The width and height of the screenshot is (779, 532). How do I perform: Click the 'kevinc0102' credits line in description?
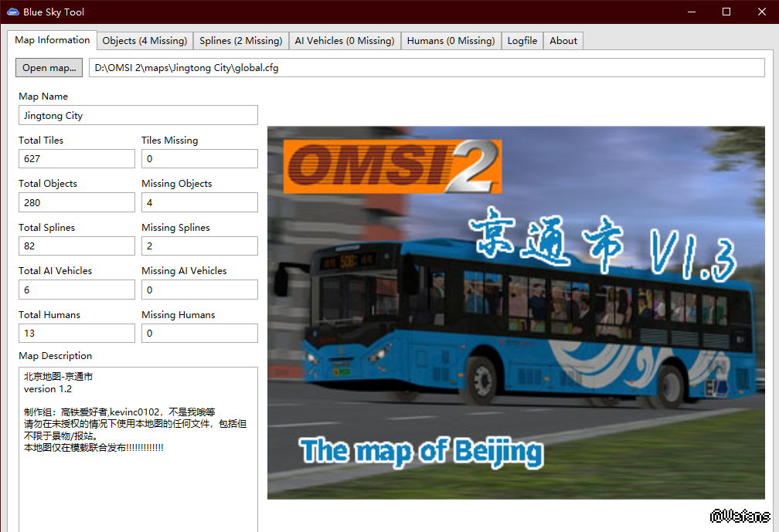tap(119, 412)
